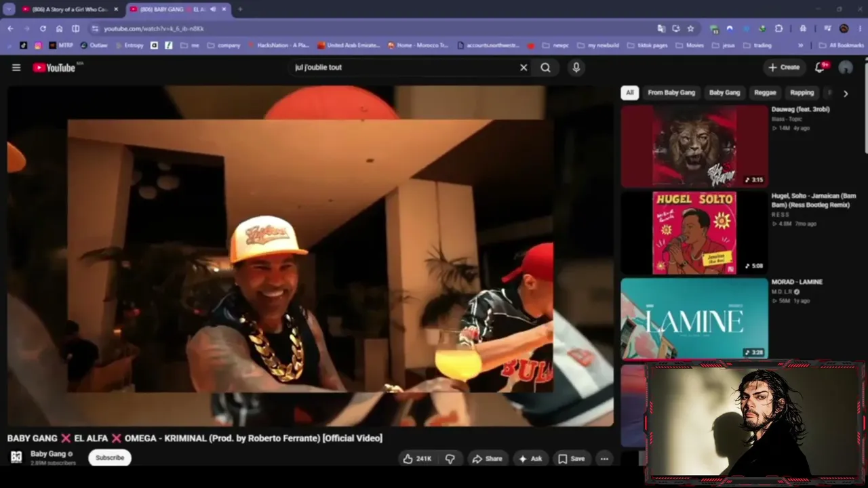The image size is (868, 488).
Task: Open the browser home page
Action: [x=59, y=28]
